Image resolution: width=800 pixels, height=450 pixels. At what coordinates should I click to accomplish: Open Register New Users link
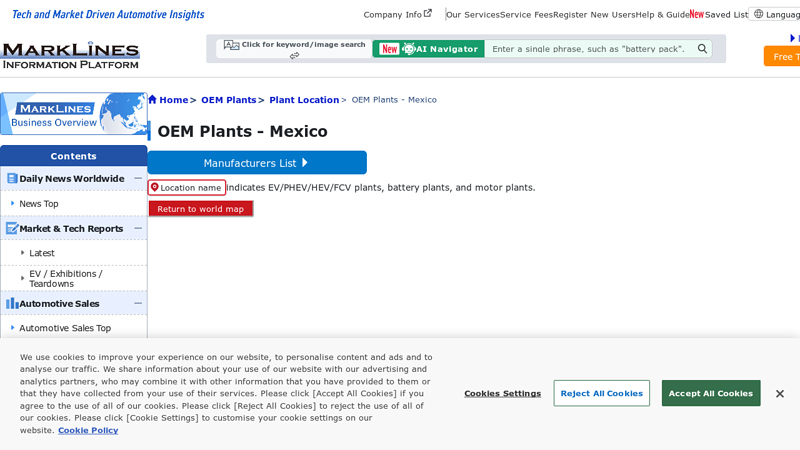594,14
